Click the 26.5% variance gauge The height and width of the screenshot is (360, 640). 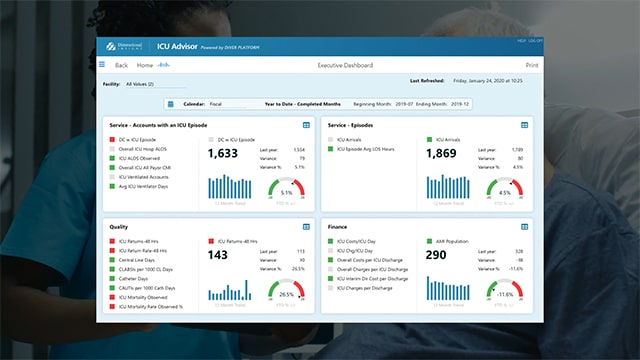pyautogui.click(x=286, y=290)
